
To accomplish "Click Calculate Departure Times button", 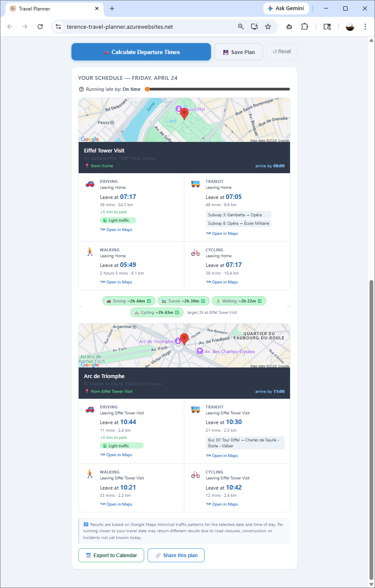I will [x=141, y=52].
